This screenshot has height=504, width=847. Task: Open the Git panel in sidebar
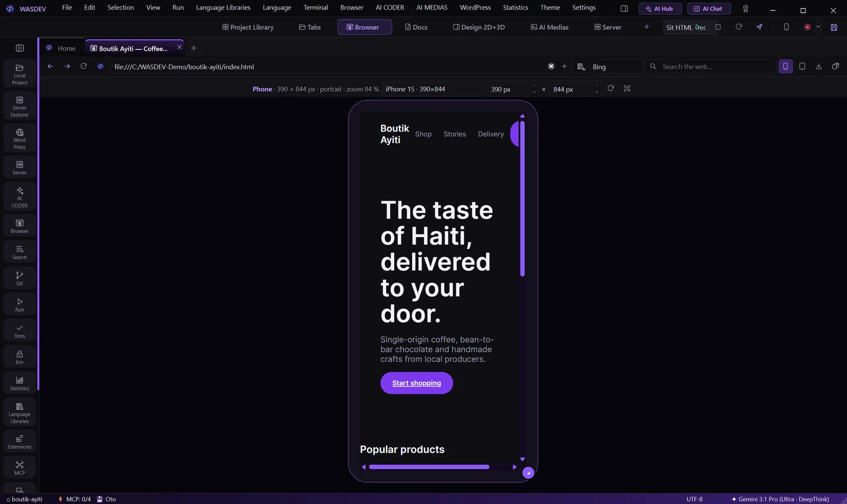20,278
